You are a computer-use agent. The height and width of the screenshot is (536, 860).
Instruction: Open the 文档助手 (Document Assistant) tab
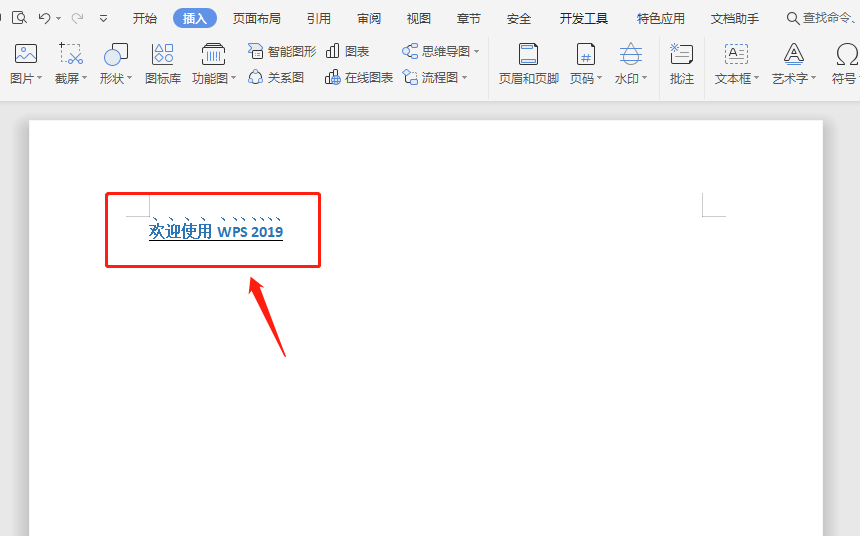[x=735, y=19]
